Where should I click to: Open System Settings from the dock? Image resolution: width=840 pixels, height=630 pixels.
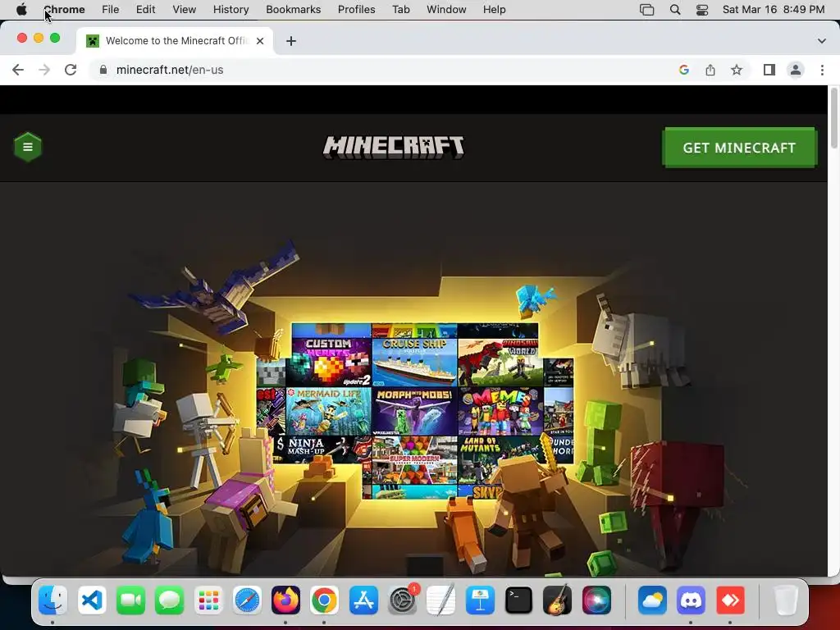(402, 600)
